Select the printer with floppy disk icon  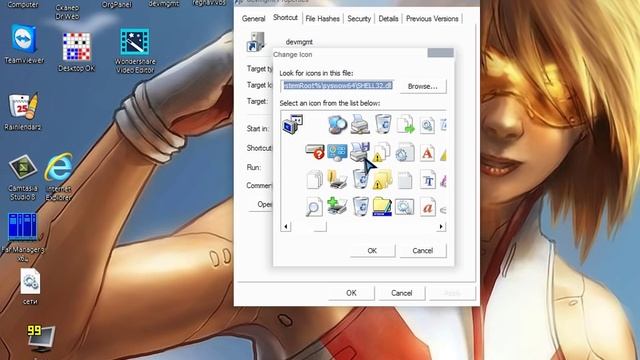coord(360,151)
